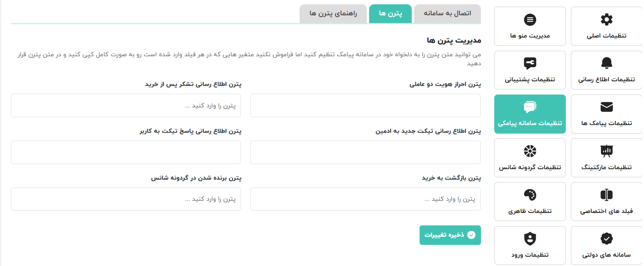The height and width of the screenshot is (266, 644).
Task: Click the checkmark icon in ذخیره تغییرات button
Action: point(472,235)
